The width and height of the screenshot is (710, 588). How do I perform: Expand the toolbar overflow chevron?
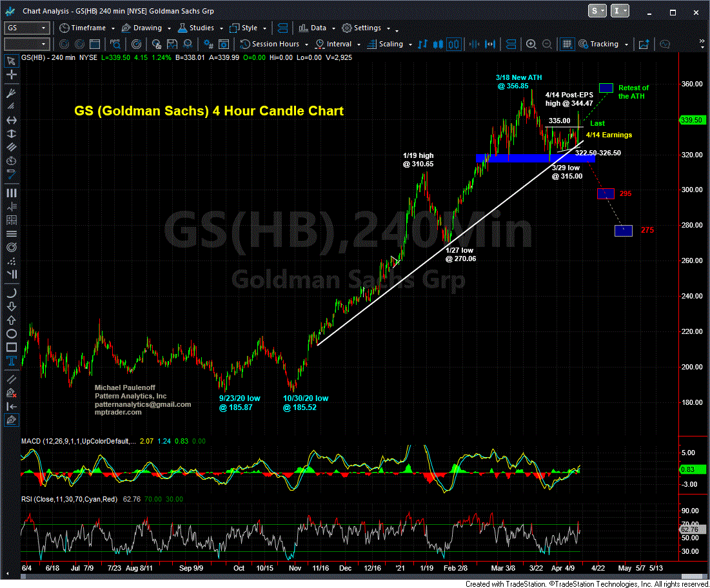[x=702, y=42]
